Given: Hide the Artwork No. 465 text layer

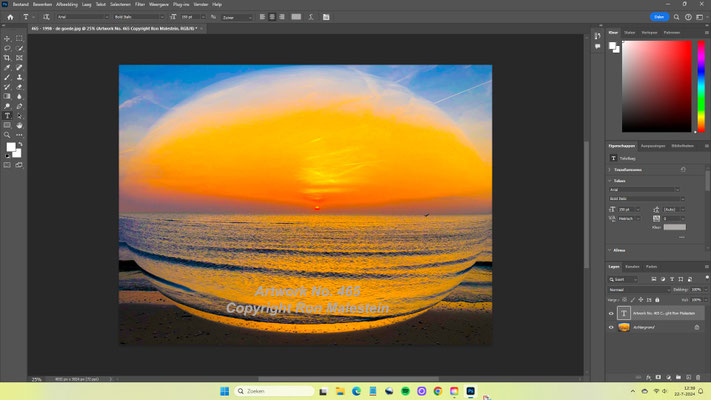Looking at the screenshot, I should pos(611,313).
